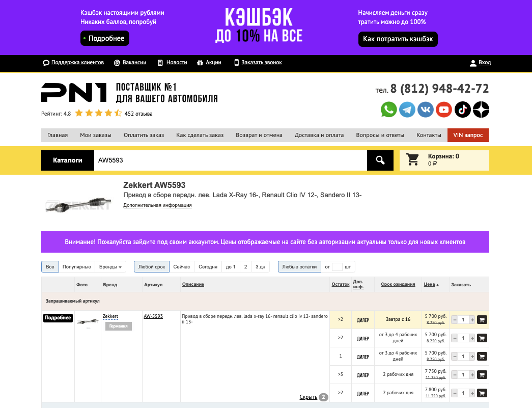Click 'Подробнее' in the cashback banner

click(105, 38)
